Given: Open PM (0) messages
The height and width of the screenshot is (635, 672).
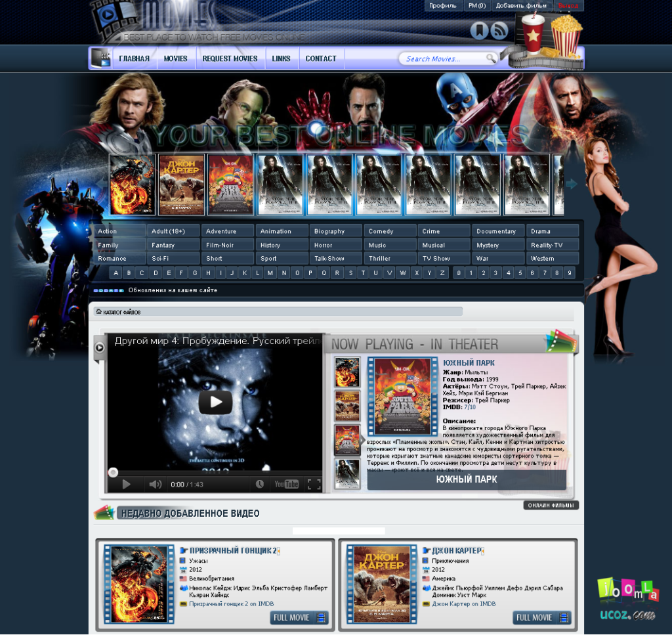Looking at the screenshot, I should coord(477,5).
